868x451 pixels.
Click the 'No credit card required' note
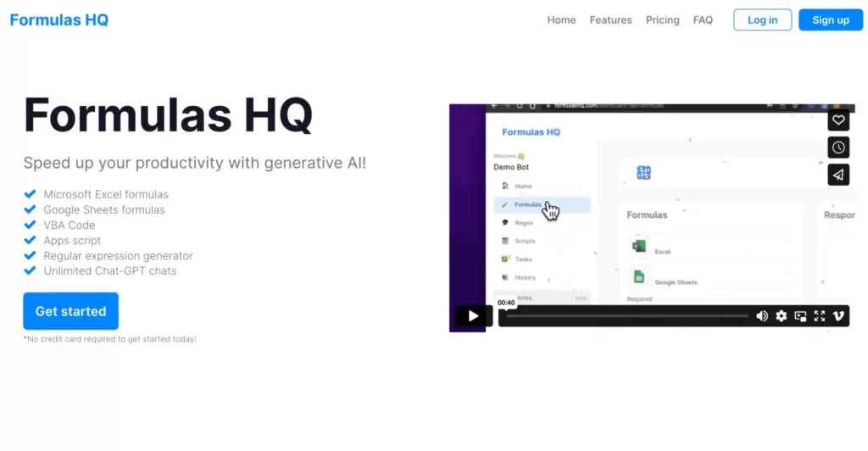pyautogui.click(x=109, y=338)
